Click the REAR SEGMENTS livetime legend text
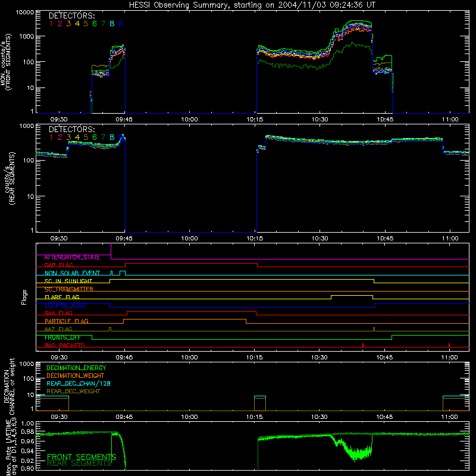This screenshot has height=476, width=476. (79, 464)
